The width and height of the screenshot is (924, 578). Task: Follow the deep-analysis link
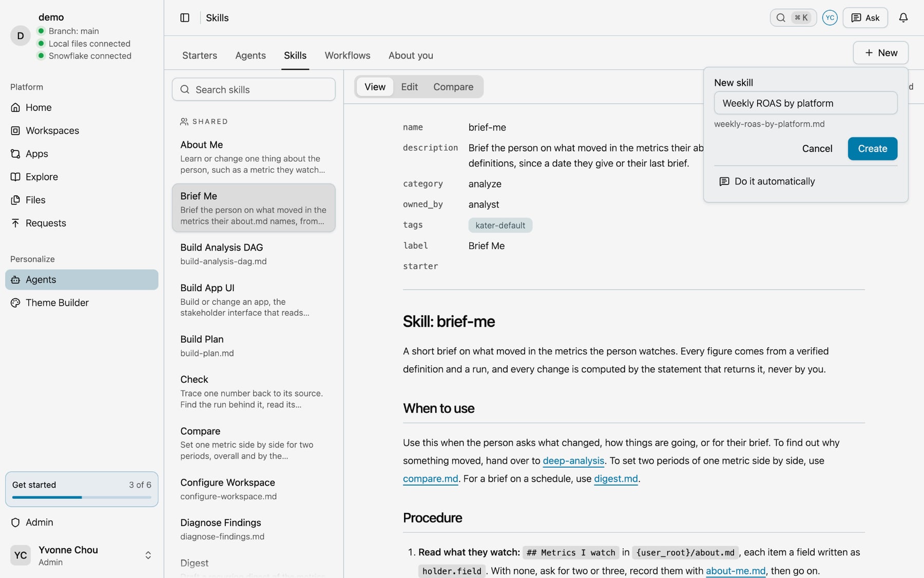573,461
